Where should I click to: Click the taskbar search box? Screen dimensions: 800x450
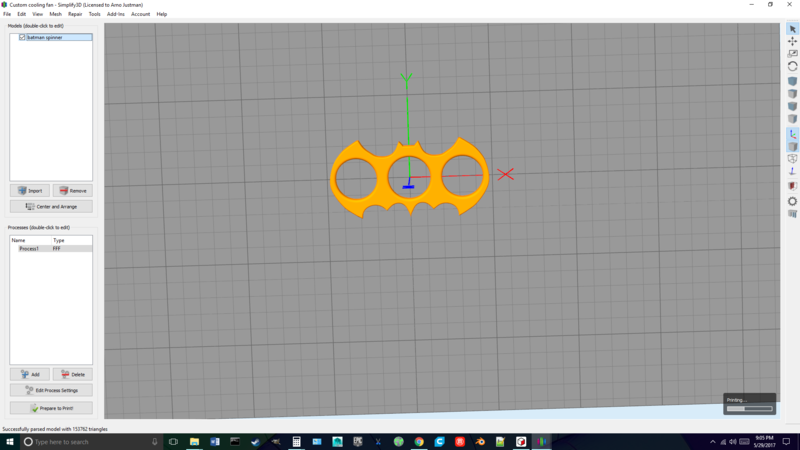click(91, 442)
